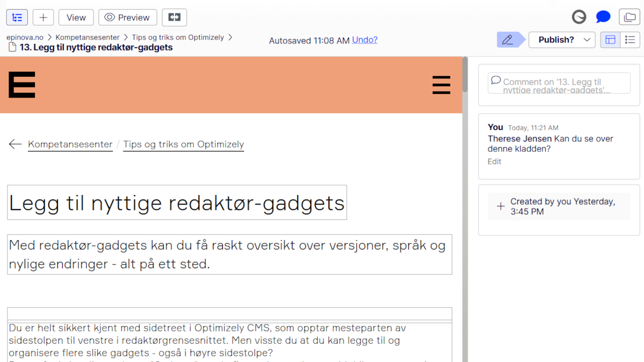This screenshot has width=644, height=362.
Task: Click the plus button to add content
Action: [43, 18]
